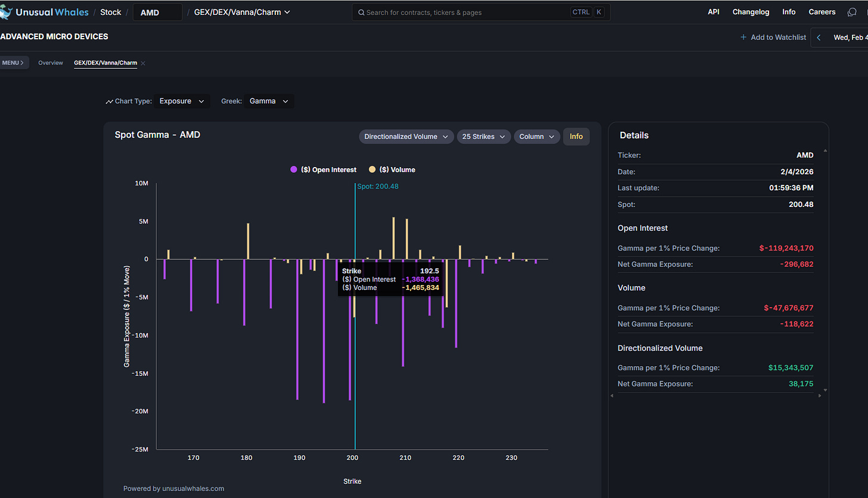
Task: Click the 01:59:36 PM last update value
Action: coord(791,188)
